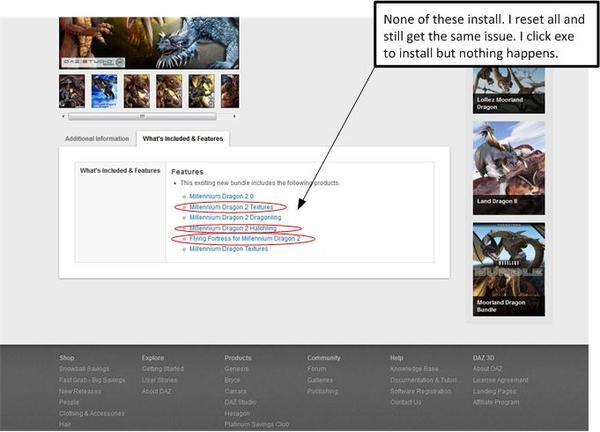Click the Products footer heading
Image resolution: width=600 pixels, height=432 pixels.
click(238, 358)
